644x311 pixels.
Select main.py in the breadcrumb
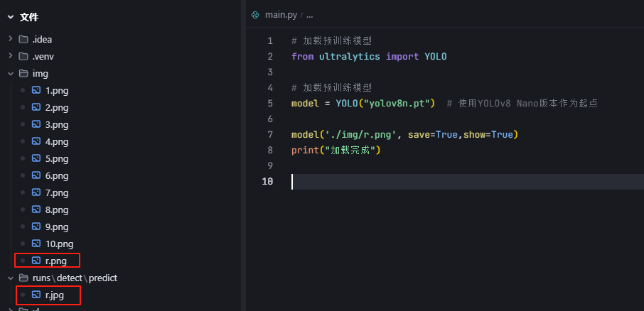click(x=281, y=14)
